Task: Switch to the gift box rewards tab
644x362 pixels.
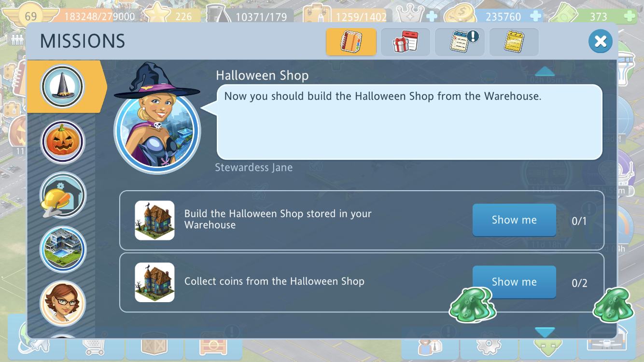Action: (406, 42)
